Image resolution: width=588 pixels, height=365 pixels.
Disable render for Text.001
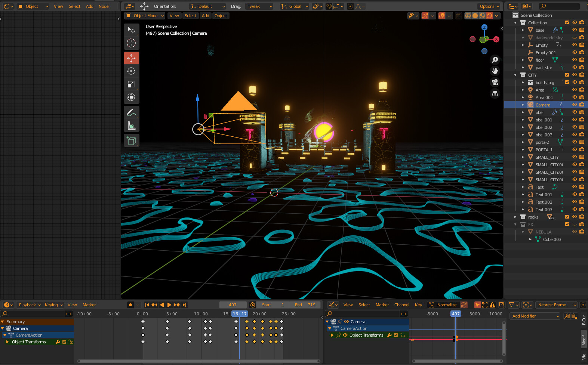point(582,194)
